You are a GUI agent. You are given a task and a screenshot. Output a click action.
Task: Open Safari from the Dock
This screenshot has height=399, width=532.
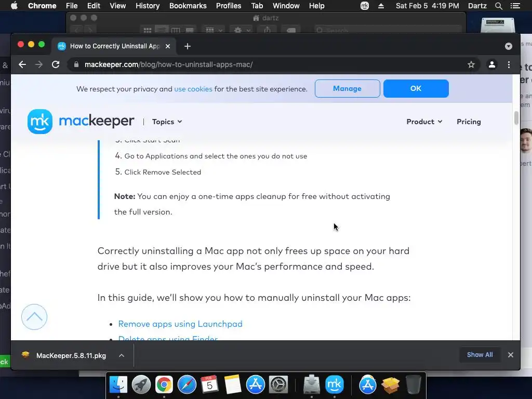(187, 385)
